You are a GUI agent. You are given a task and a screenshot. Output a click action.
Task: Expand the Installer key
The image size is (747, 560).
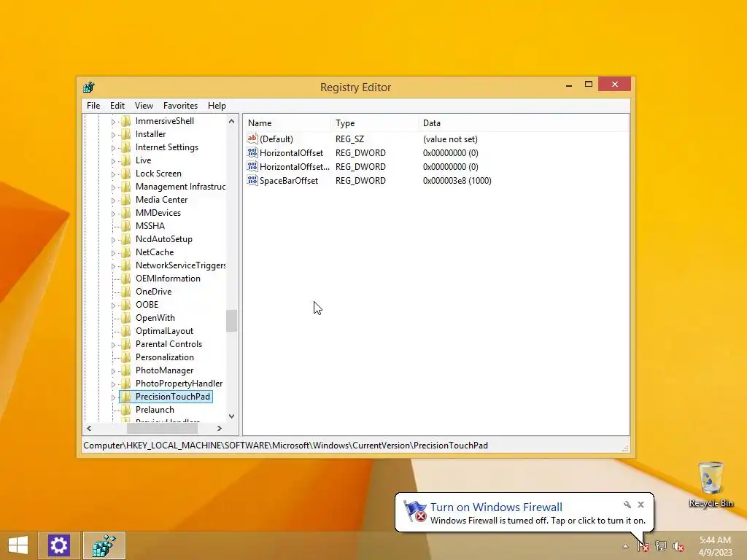click(x=113, y=135)
